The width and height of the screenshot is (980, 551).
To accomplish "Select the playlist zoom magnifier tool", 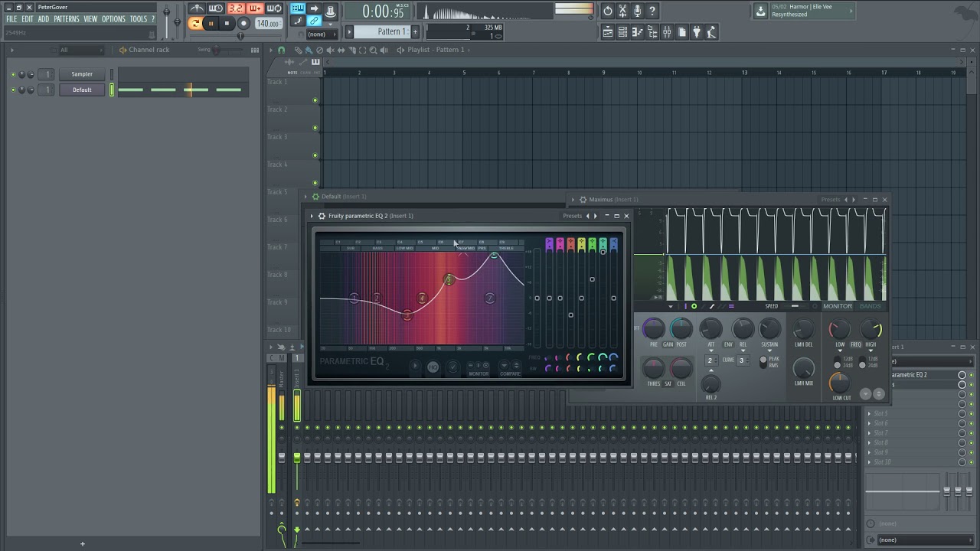I will (x=373, y=50).
